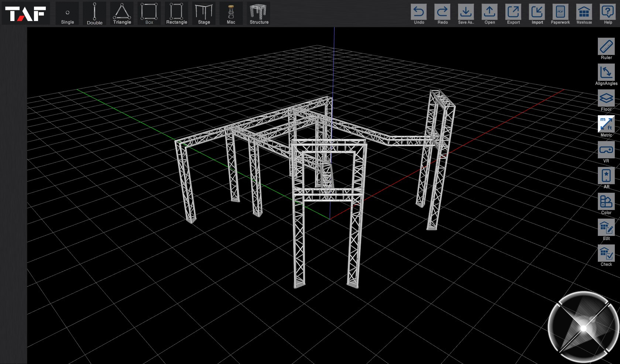This screenshot has width=620, height=364.
Task: Select the Double truss type
Action: coord(95,14)
